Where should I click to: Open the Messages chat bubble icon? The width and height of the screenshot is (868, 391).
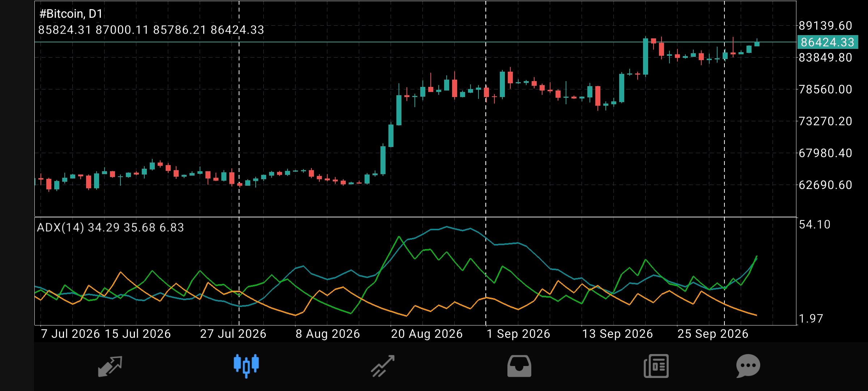tap(748, 366)
